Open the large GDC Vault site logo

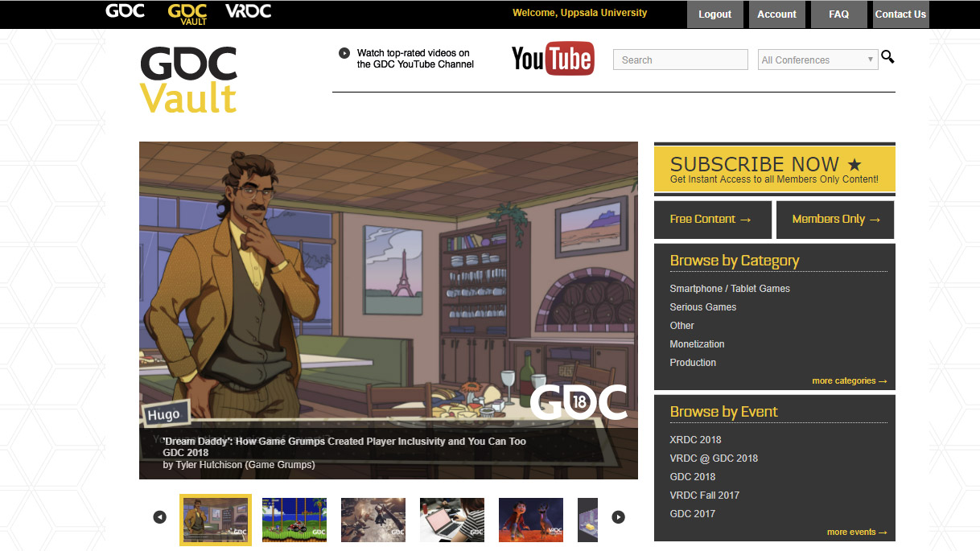point(189,80)
